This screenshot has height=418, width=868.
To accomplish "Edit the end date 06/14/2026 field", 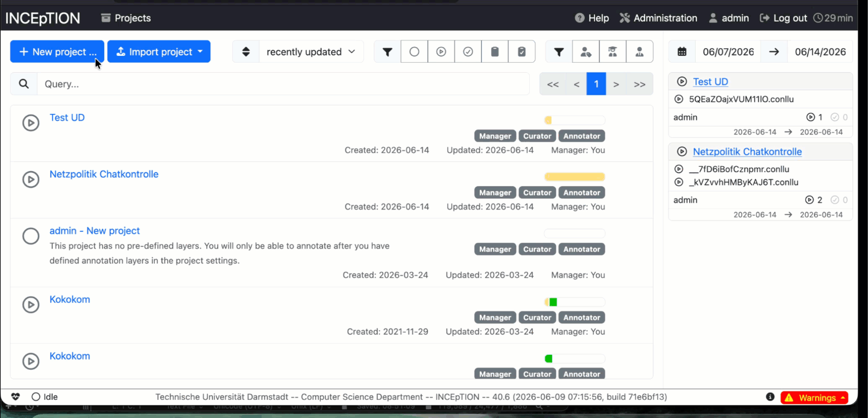I will click(x=820, y=52).
